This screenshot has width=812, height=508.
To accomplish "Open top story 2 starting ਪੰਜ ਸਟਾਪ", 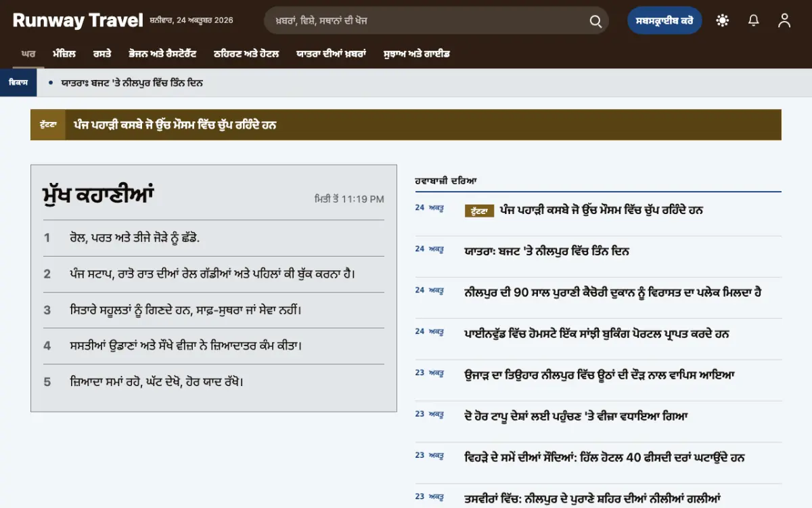I will point(212,274).
